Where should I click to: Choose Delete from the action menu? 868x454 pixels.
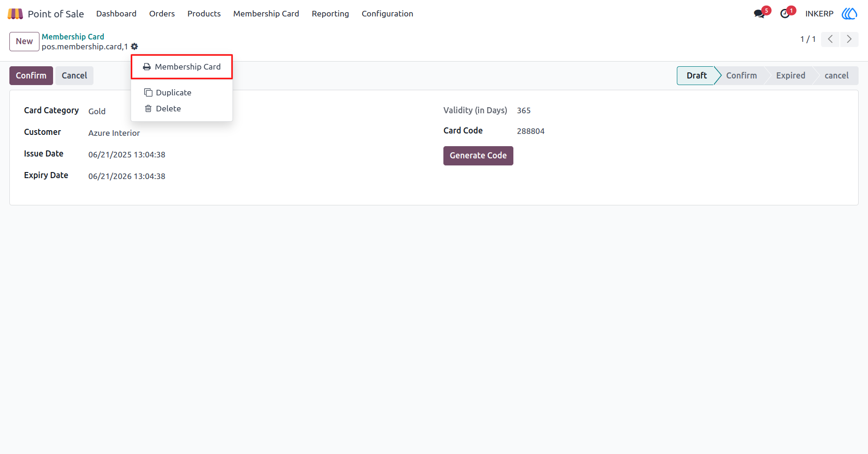point(182,109)
